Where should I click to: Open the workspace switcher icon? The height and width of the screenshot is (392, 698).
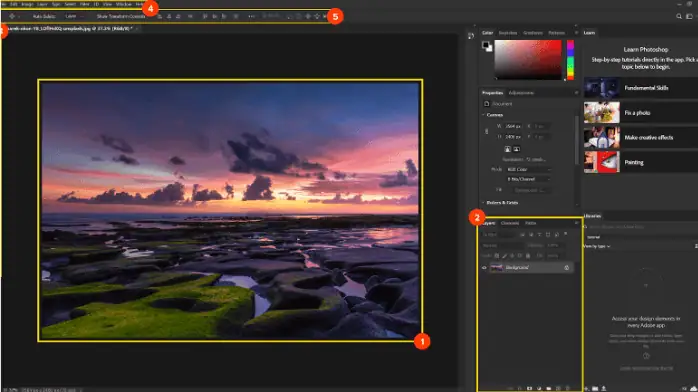[689, 16]
